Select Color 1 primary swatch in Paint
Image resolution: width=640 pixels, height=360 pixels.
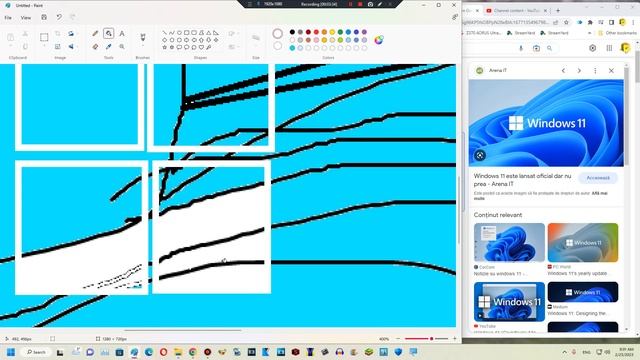tap(278, 33)
